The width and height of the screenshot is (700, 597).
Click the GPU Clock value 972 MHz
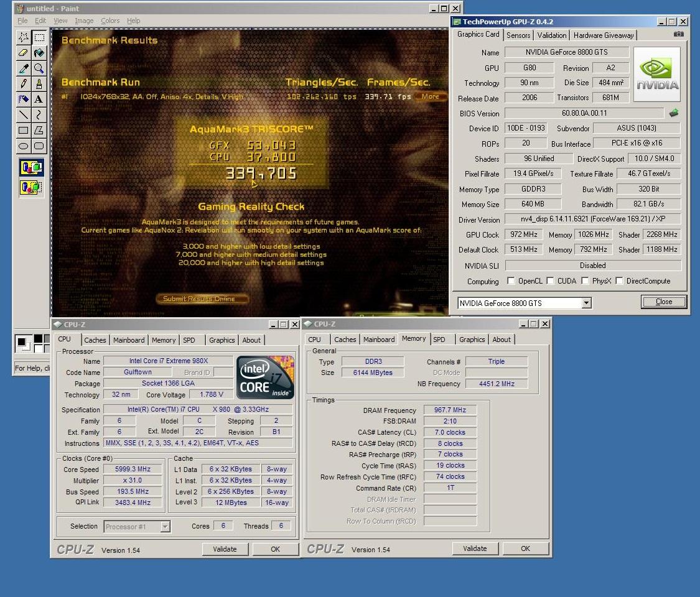[524, 234]
